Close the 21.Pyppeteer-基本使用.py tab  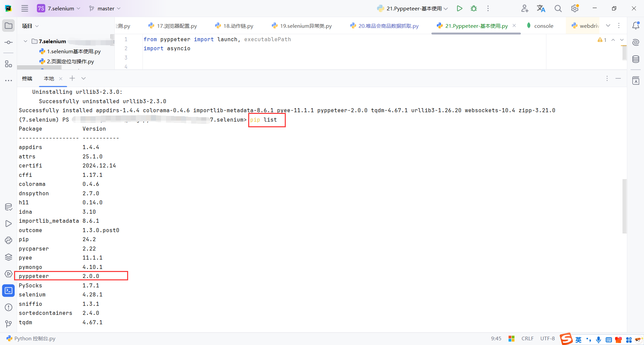[x=514, y=25]
